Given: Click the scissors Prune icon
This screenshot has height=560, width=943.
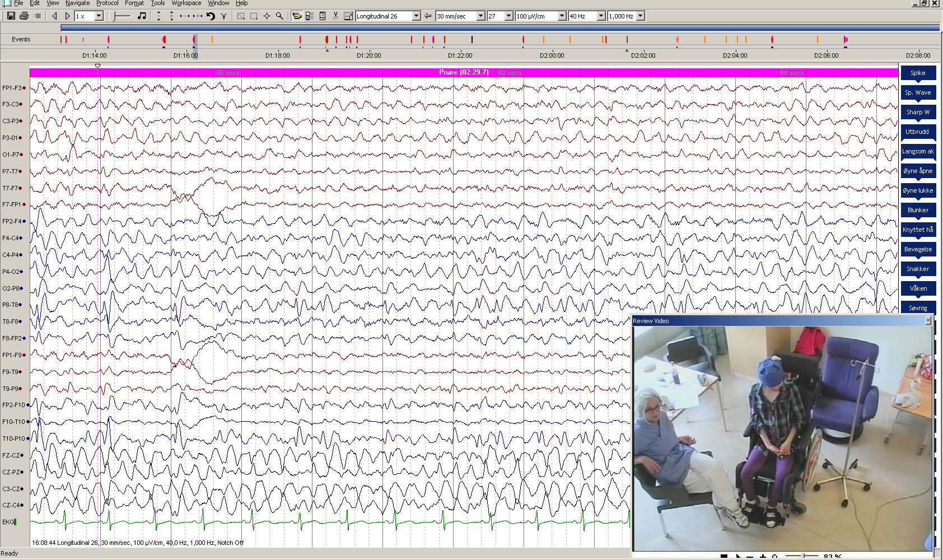Looking at the screenshot, I should tap(335, 16).
